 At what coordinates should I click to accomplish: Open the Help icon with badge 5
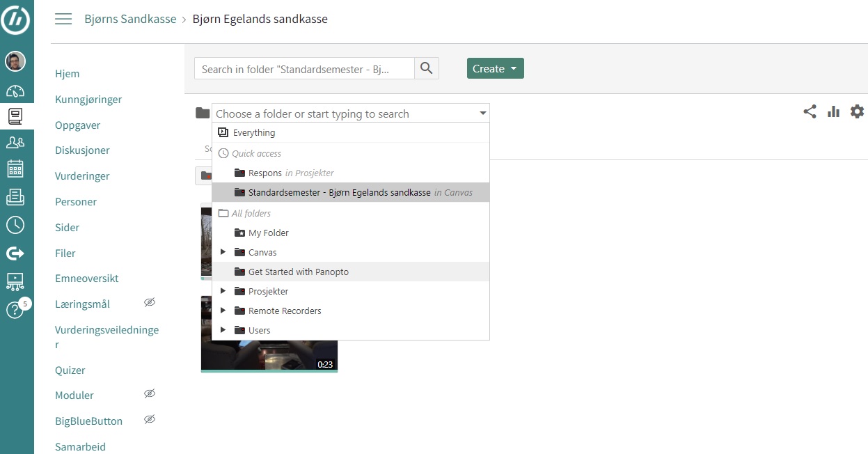[15, 309]
